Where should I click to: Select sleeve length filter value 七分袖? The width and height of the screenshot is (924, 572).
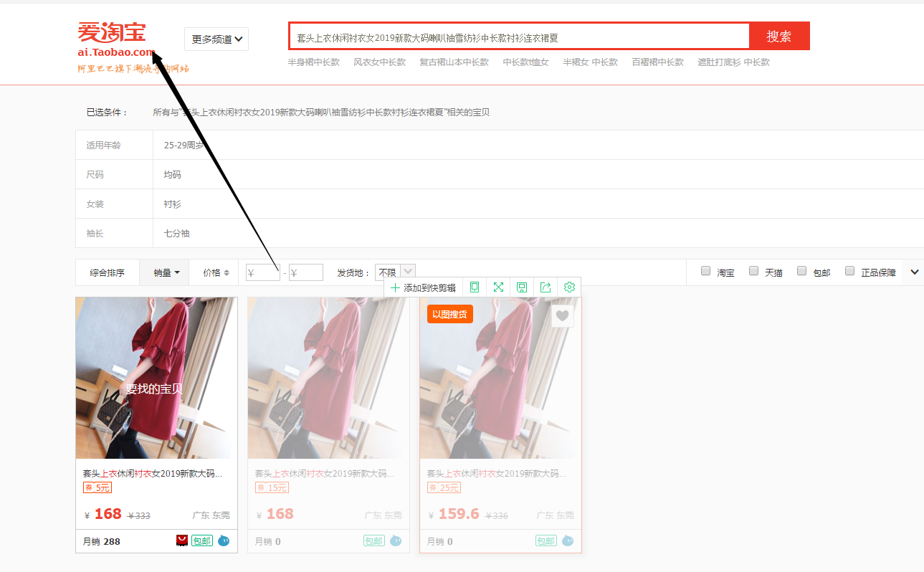[x=176, y=233]
